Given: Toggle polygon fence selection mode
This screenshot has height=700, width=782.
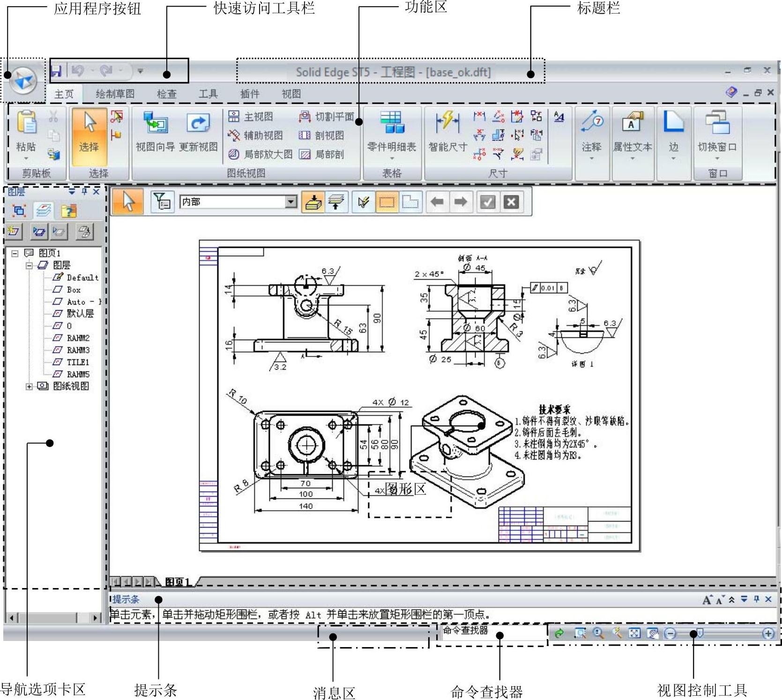Looking at the screenshot, I should point(410,202).
